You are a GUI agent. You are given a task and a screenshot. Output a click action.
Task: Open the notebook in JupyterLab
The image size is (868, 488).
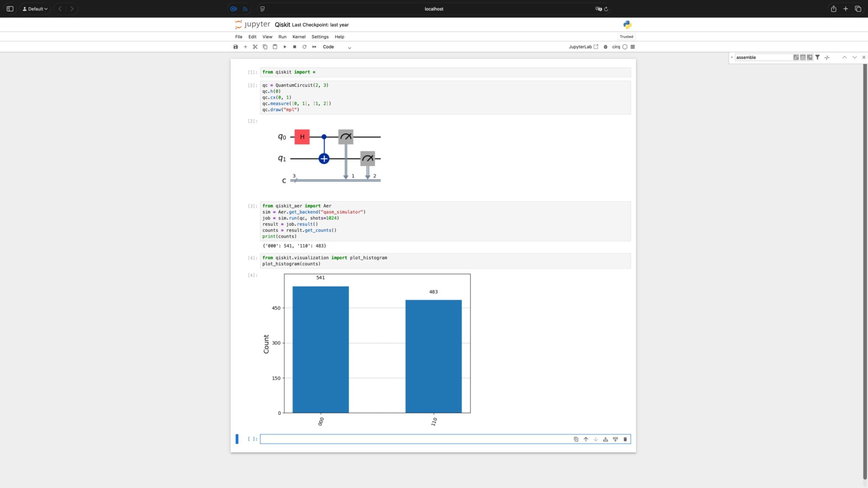(x=583, y=47)
